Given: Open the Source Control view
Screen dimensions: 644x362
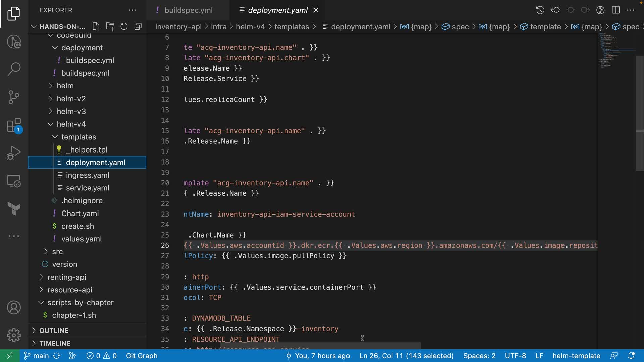Looking at the screenshot, I should [x=14, y=97].
